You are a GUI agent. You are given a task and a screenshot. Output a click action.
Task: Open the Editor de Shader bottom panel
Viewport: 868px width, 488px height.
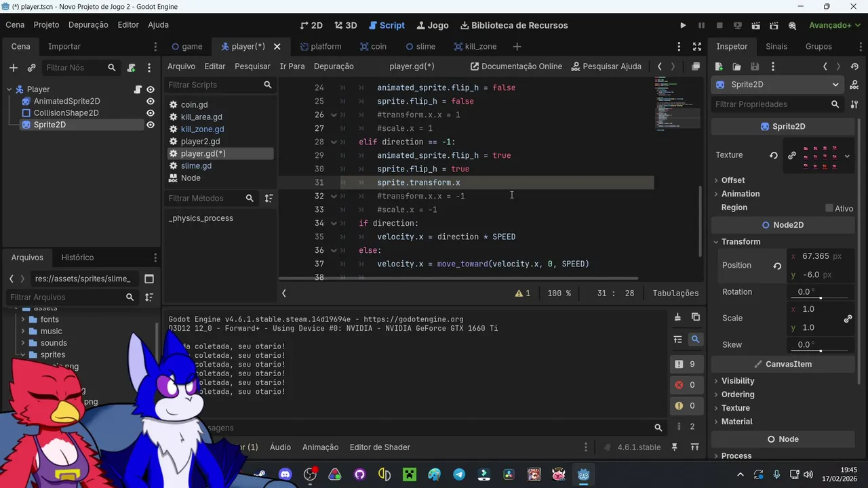click(380, 447)
